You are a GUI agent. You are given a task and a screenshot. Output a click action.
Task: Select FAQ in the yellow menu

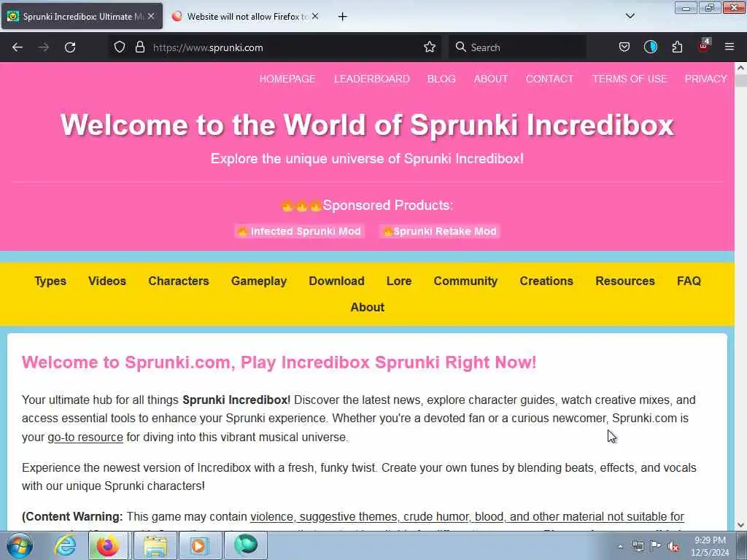click(x=689, y=281)
